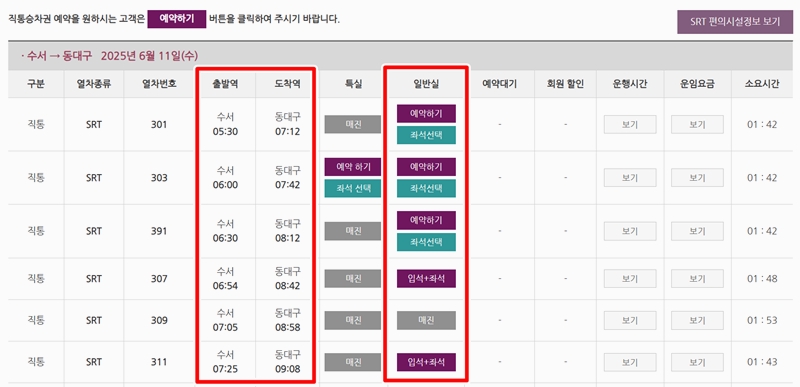Click train number 303

[159, 177]
